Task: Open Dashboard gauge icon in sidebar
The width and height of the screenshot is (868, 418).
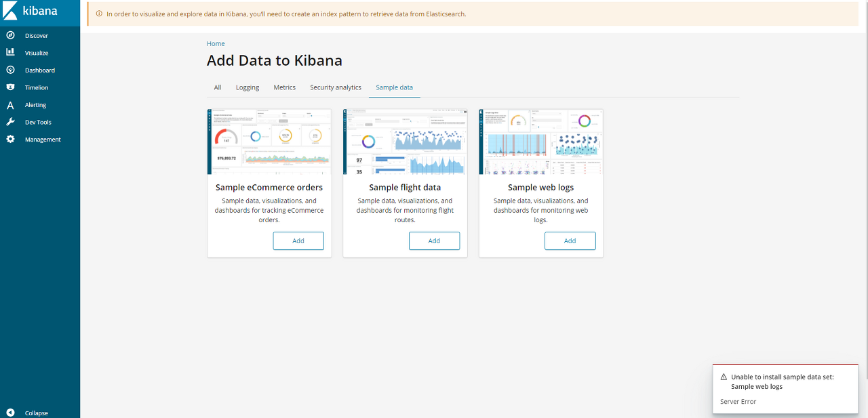Action: (10, 70)
